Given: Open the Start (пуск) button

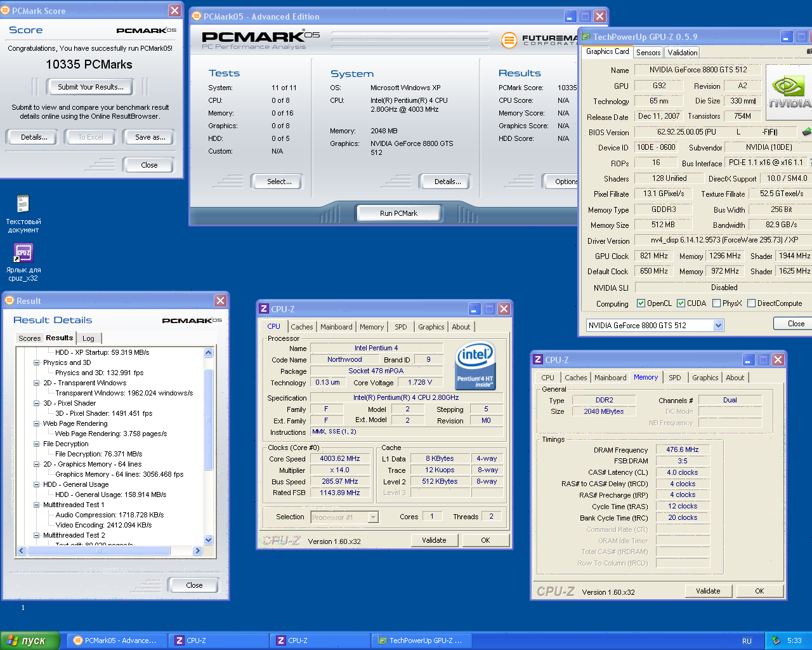Looking at the screenshot, I should pyautogui.click(x=30, y=640).
